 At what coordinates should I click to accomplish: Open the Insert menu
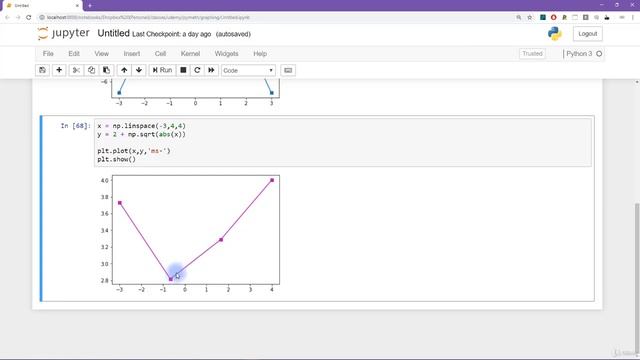(x=131, y=53)
